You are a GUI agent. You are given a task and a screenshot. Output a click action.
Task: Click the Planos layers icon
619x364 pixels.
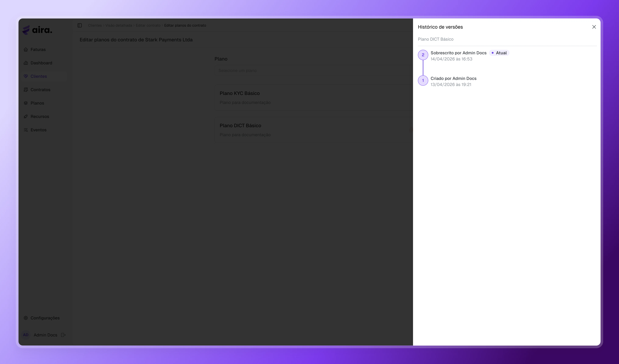point(26,103)
